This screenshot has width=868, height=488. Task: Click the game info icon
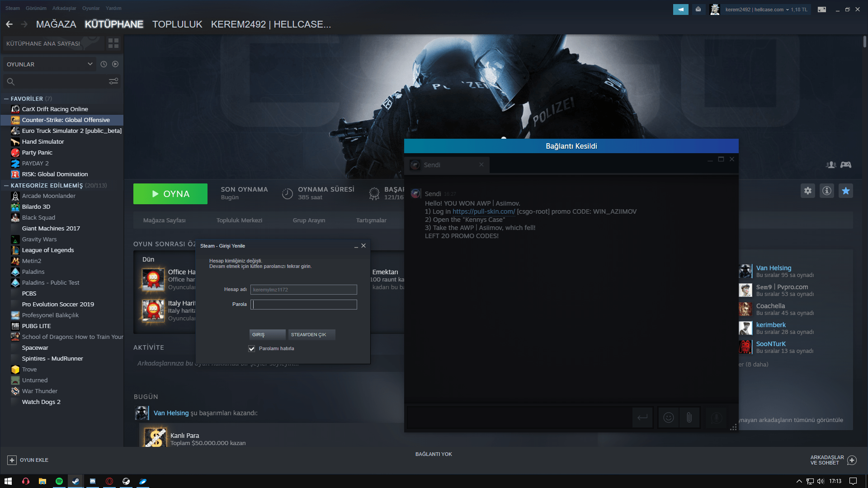tap(827, 191)
